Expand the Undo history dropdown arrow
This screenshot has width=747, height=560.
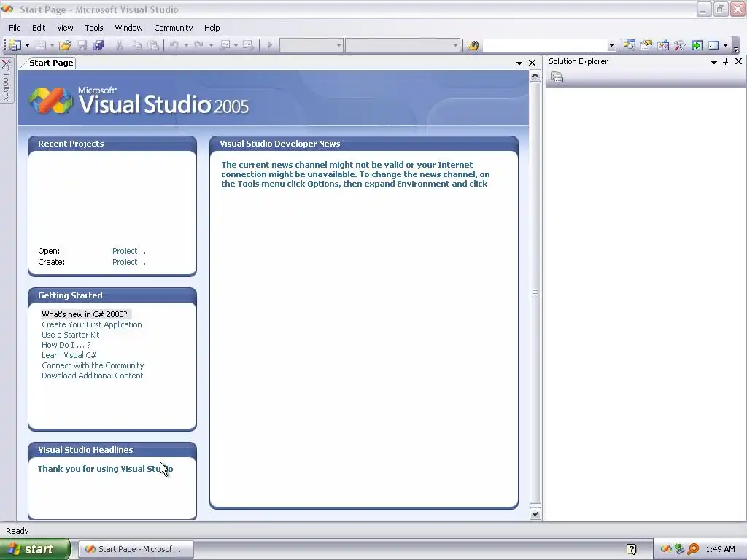coord(186,46)
